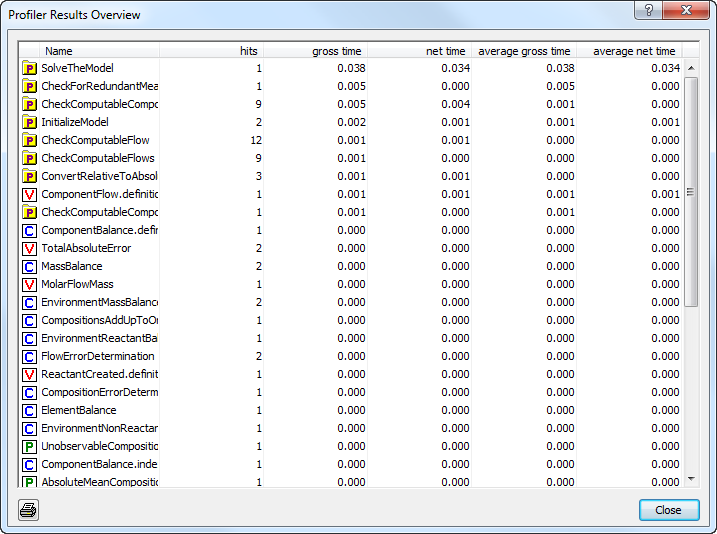Click the TotalAbsoluteError variable icon
717x534 pixels.
point(29,248)
